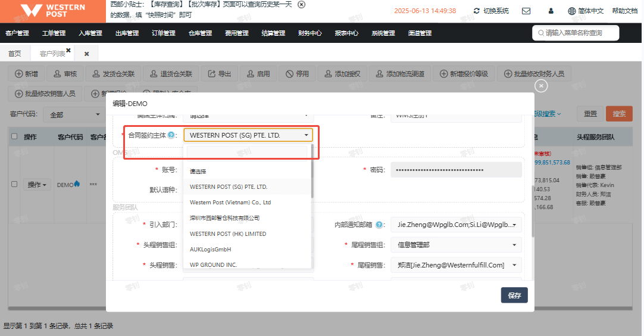Click the Western Post logo
644x336 pixels.
pos(52,11)
